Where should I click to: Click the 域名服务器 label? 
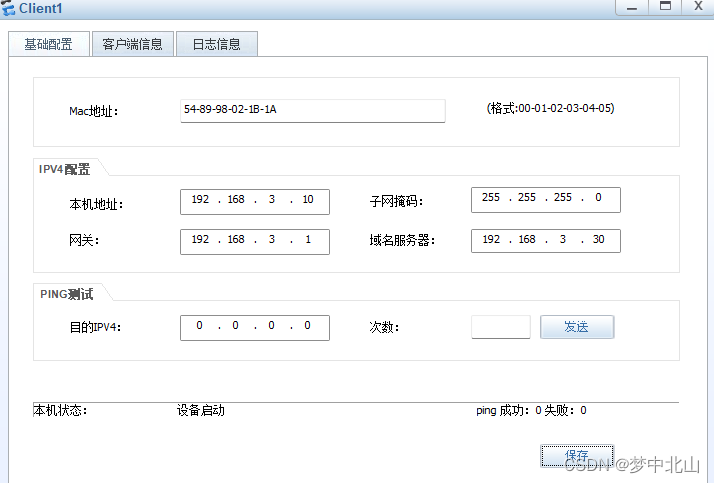tap(402, 240)
